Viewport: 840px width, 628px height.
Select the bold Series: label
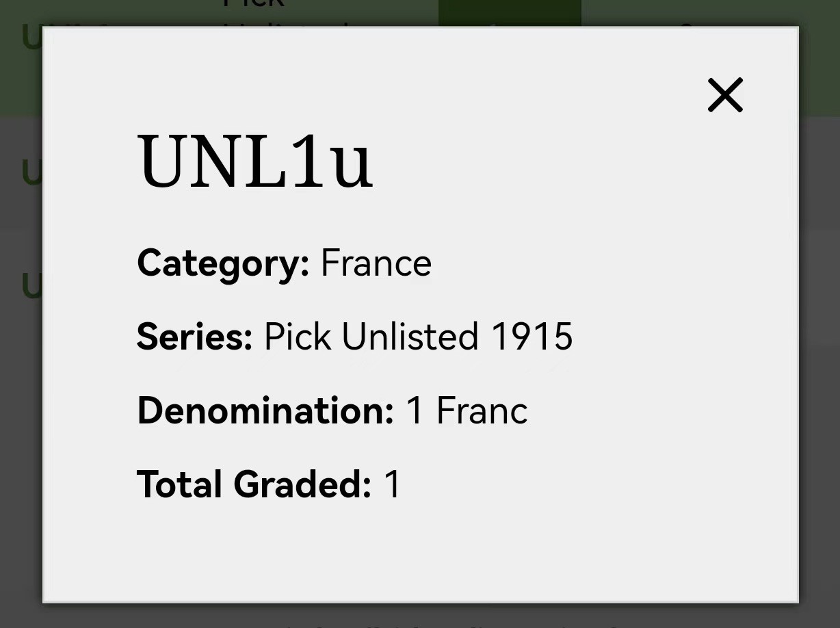(x=195, y=337)
